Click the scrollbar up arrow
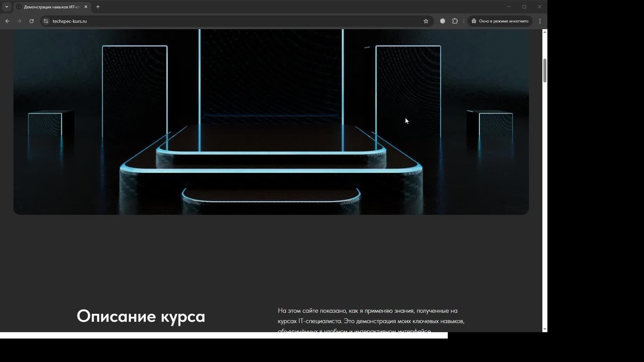644x362 pixels. (x=545, y=32)
